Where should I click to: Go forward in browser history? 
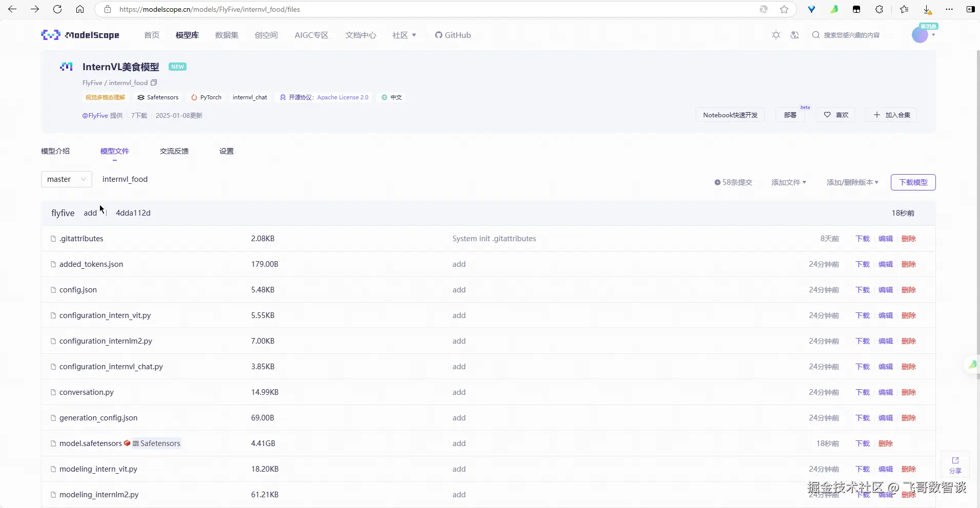tap(35, 9)
